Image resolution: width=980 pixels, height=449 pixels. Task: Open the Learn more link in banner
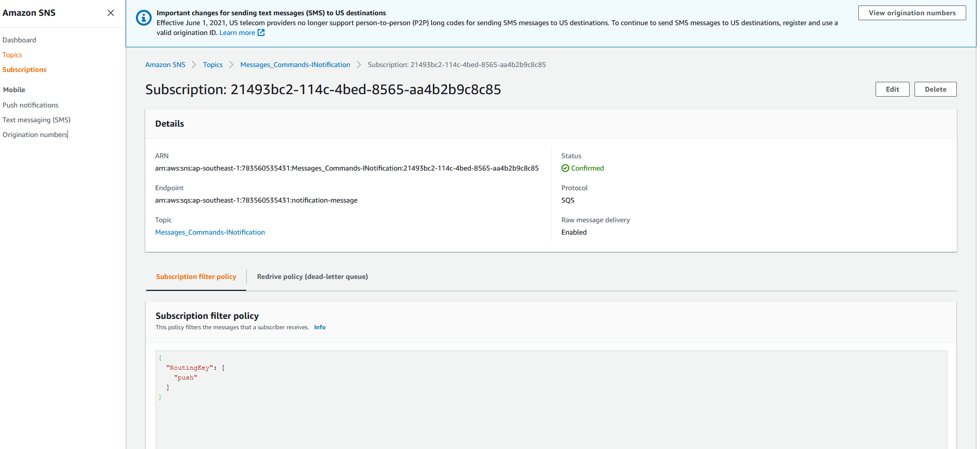[x=237, y=33]
